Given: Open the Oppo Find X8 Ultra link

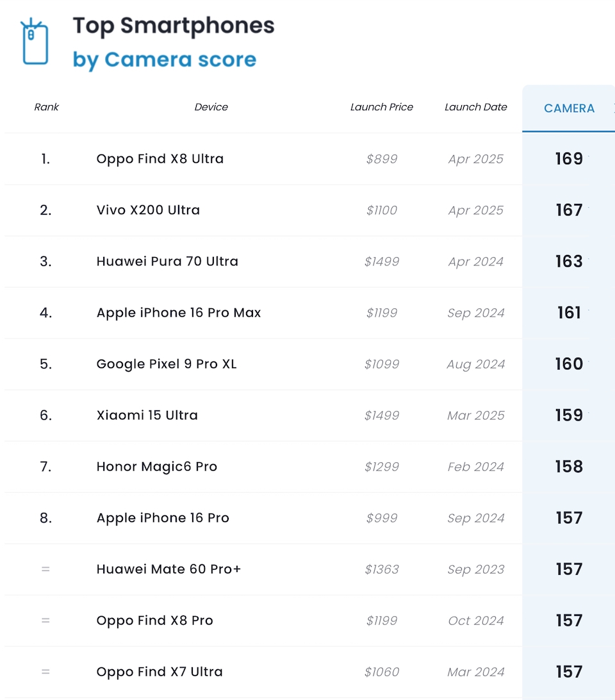Looking at the screenshot, I should [160, 159].
